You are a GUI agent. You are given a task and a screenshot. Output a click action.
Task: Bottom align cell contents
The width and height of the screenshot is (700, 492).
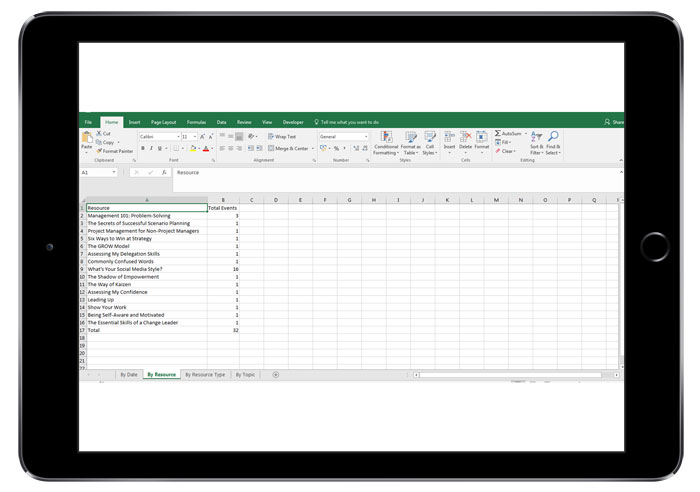239,136
